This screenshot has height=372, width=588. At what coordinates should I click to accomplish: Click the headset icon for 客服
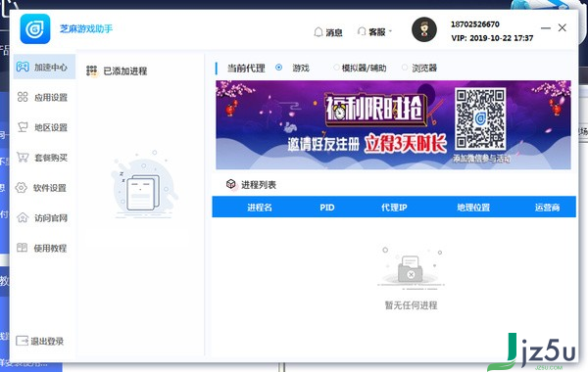[362, 31]
